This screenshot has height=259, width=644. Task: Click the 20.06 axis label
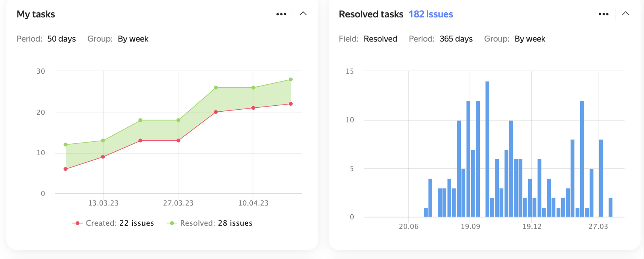point(408,227)
